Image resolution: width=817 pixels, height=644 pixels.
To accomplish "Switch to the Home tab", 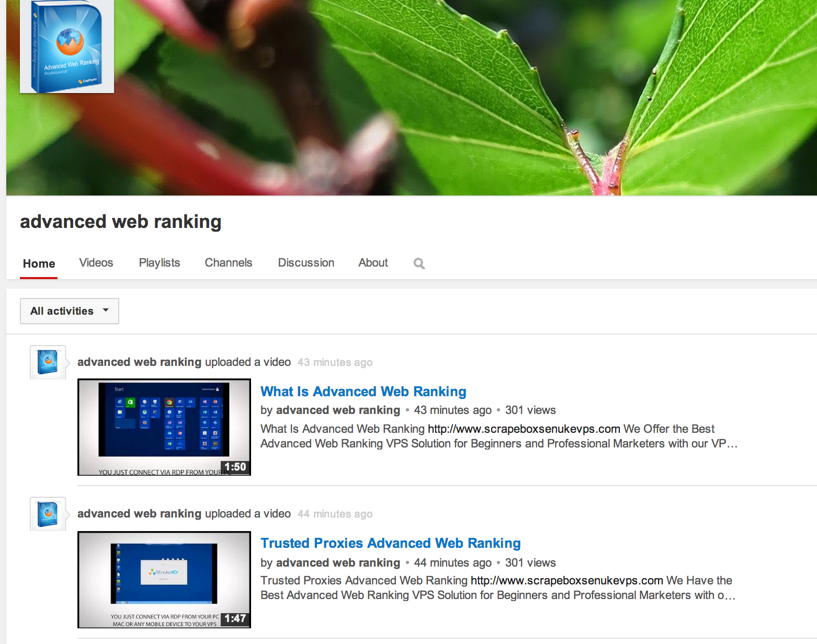I will click(39, 263).
